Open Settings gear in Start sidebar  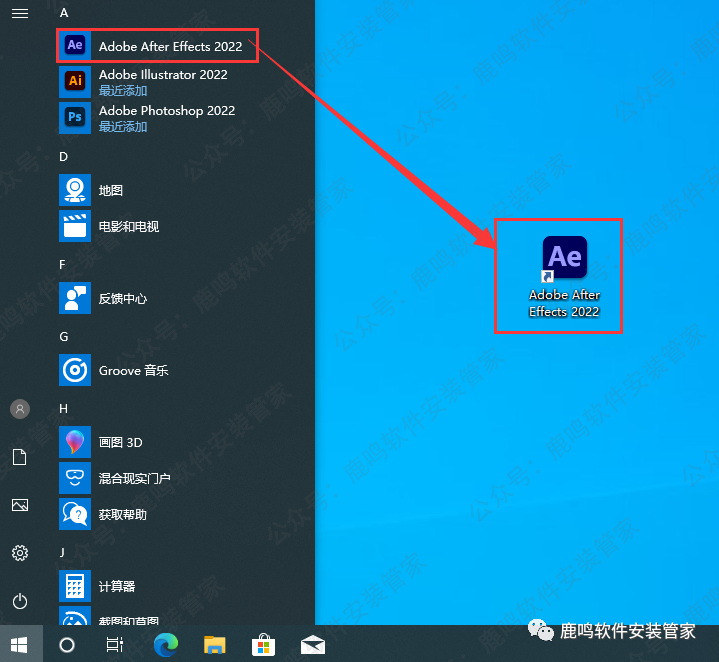tap(20, 553)
